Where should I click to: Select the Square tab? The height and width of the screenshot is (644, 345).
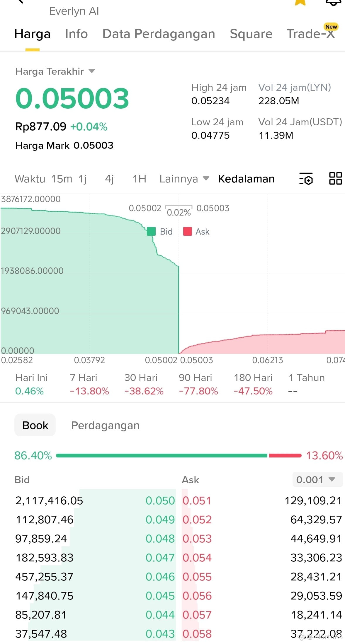tap(251, 34)
